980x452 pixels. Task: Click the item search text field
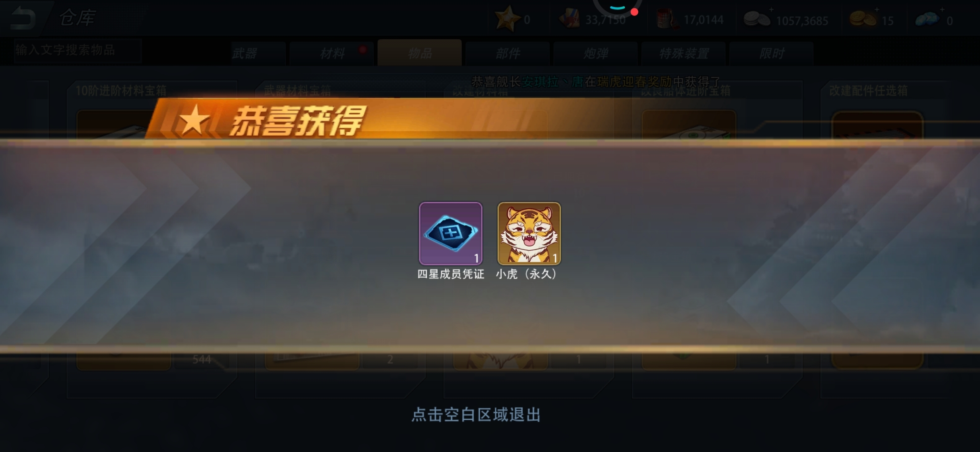(x=78, y=51)
